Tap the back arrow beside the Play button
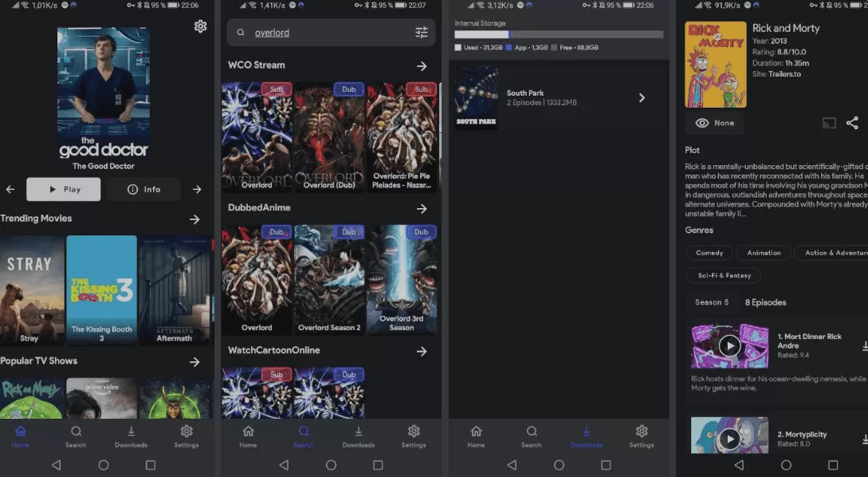Screen dimensions: 868x477 pyautogui.click(x=10, y=189)
